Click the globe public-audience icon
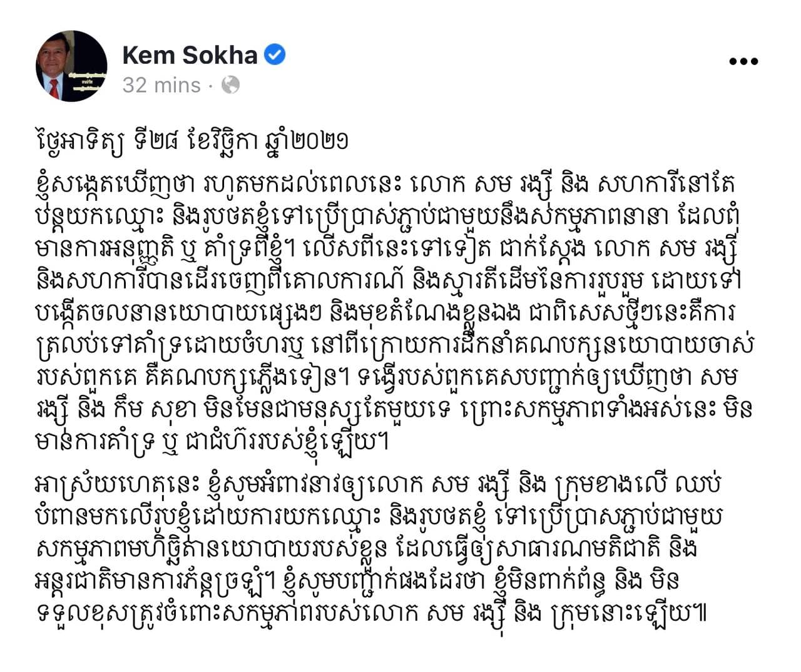This screenshot has height=672, width=801. click(x=230, y=84)
